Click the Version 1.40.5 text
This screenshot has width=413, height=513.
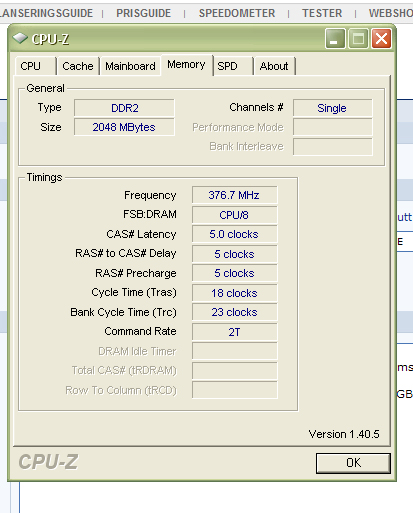pyautogui.click(x=344, y=434)
